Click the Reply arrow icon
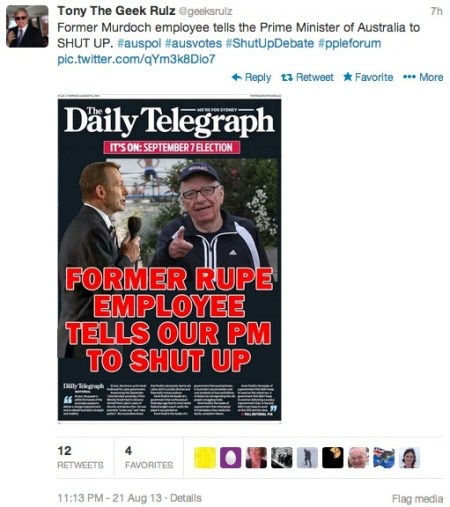Image resolution: width=450 pixels, height=507 pixels. (237, 77)
